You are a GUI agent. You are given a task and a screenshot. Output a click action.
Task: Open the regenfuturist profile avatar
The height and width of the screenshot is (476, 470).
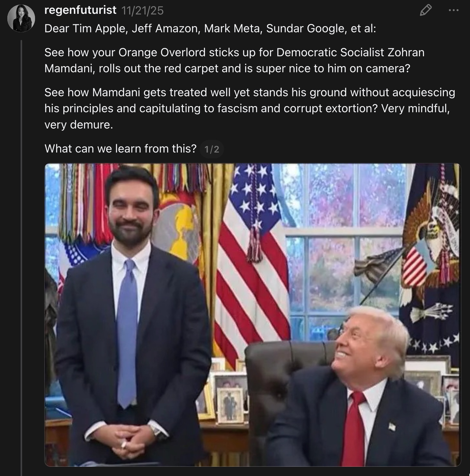(21, 18)
